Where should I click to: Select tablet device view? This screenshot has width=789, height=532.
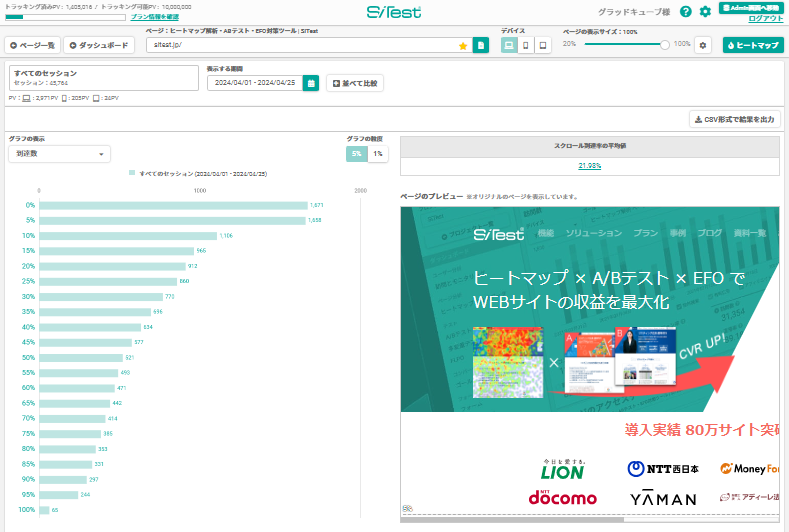click(543, 45)
